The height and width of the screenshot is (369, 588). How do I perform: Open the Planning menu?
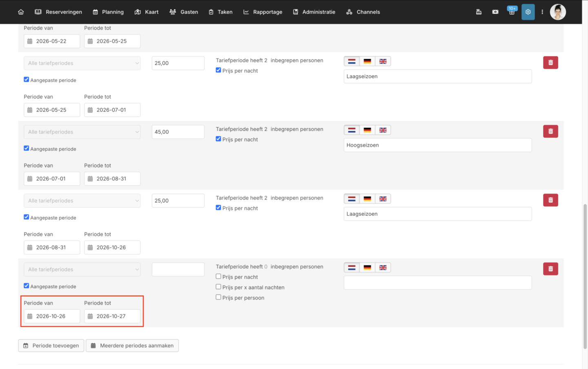(x=108, y=12)
